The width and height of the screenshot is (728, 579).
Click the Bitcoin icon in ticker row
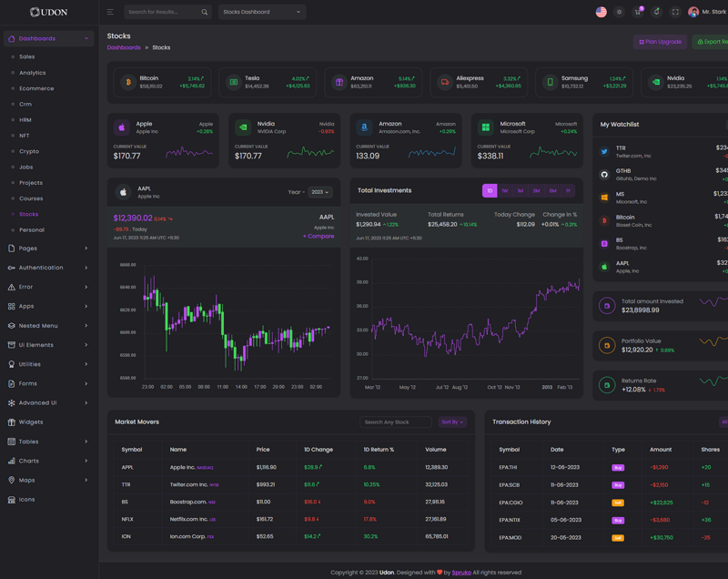127,82
